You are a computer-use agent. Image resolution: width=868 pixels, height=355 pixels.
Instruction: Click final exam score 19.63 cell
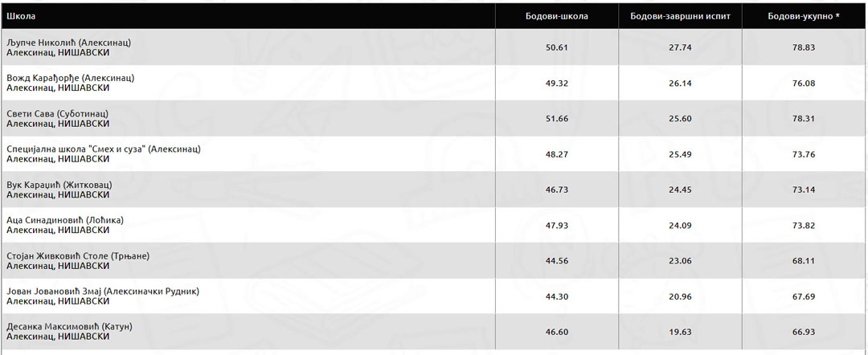681,332
